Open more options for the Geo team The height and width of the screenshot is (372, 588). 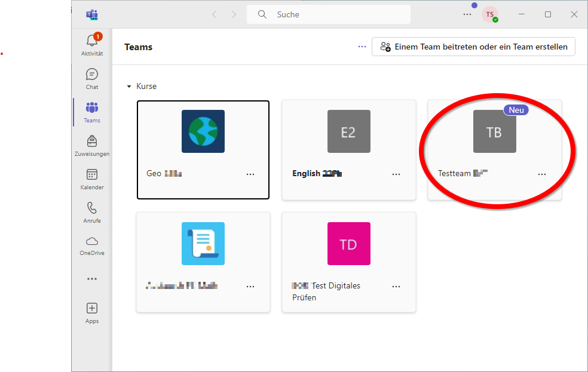[250, 174]
